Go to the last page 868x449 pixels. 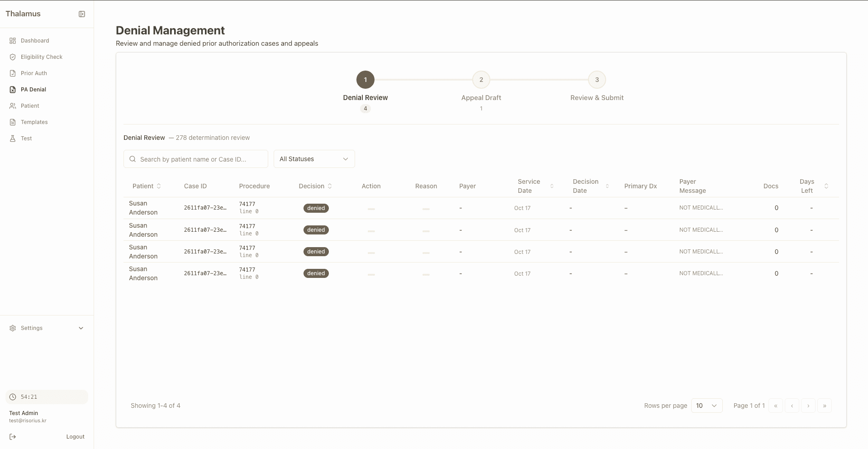(x=825, y=406)
